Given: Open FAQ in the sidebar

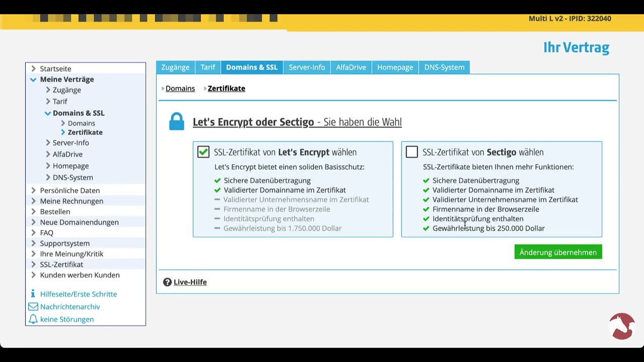Looking at the screenshot, I should 46,233.
